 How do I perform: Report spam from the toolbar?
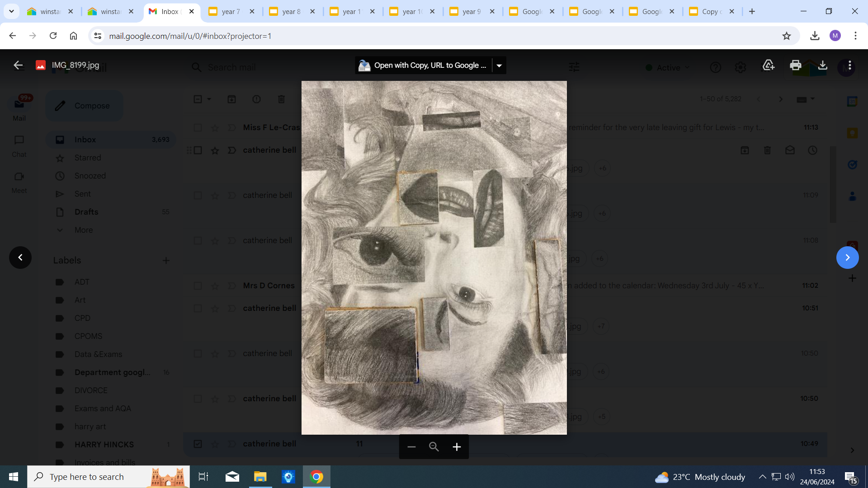point(256,99)
